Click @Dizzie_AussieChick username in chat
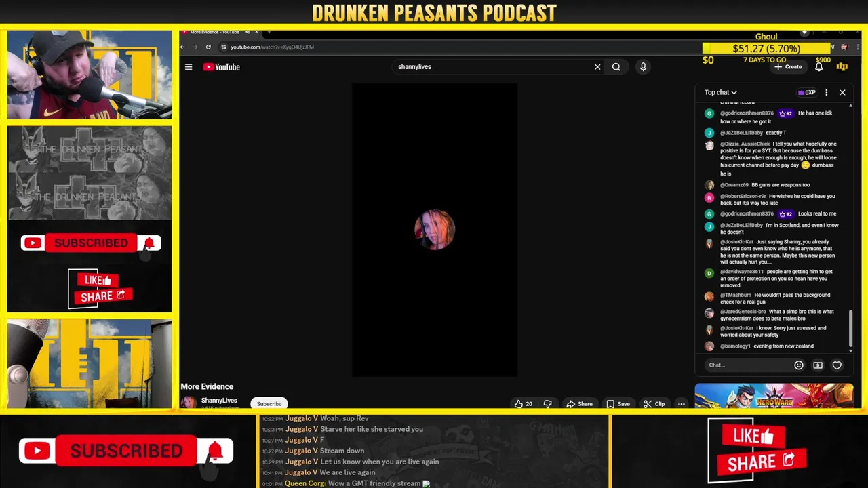868x488 pixels. click(745, 144)
